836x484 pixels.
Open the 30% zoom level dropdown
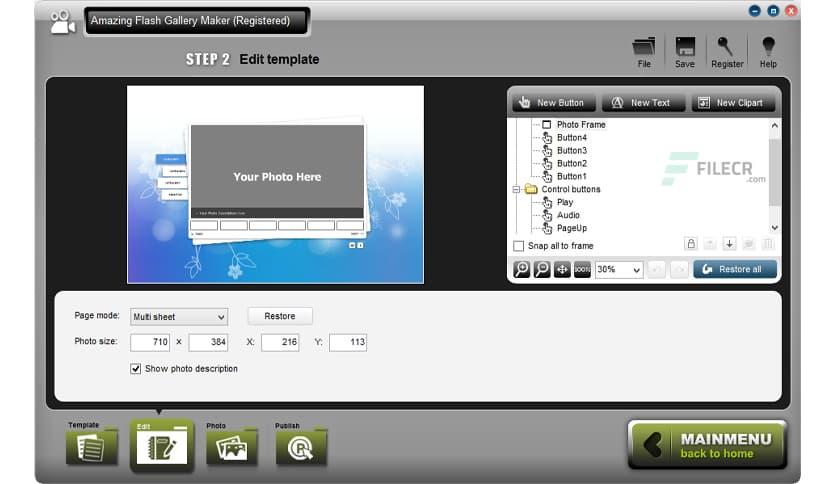[x=618, y=269]
